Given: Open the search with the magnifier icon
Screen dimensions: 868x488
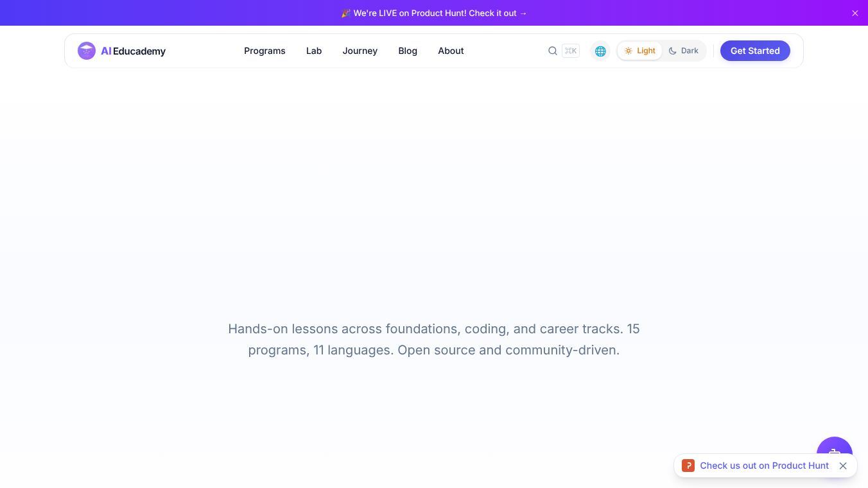Looking at the screenshot, I should tap(553, 51).
